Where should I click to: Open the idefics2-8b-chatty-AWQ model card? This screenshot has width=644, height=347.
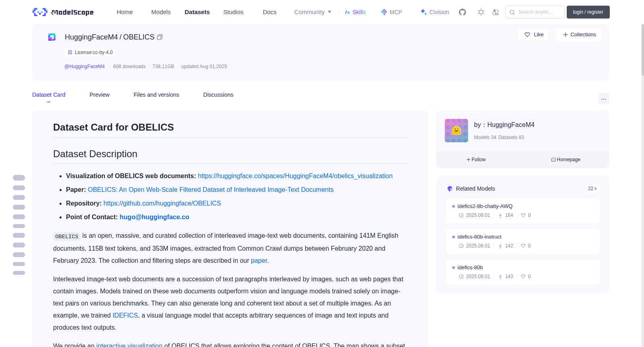pyautogui.click(x=522, y=211)
